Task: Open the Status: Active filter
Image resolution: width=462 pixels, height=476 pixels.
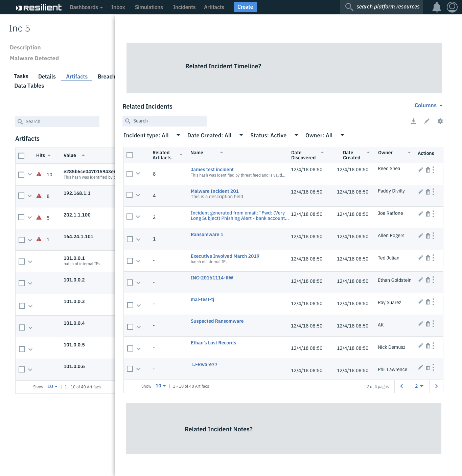Action: click(x=274, y=135)
